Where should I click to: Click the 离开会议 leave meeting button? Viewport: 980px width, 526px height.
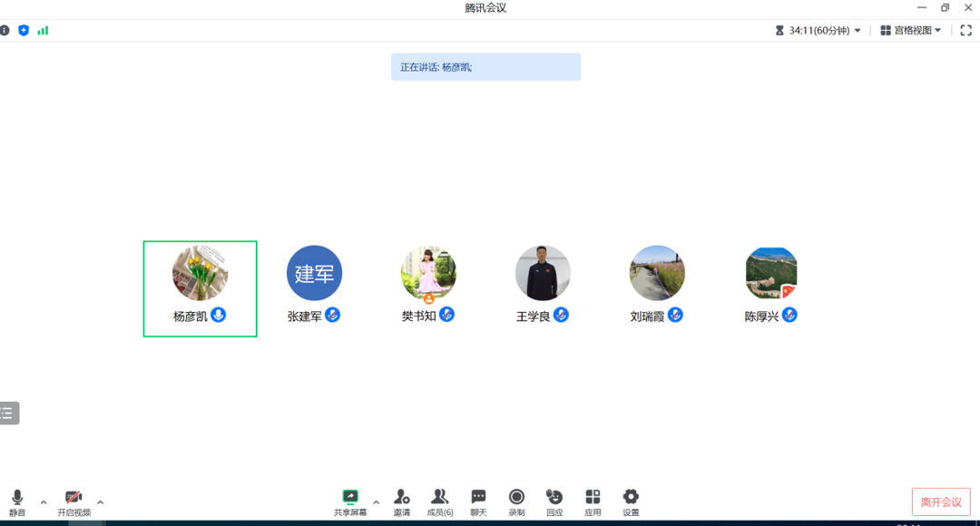tap(941, 500)
